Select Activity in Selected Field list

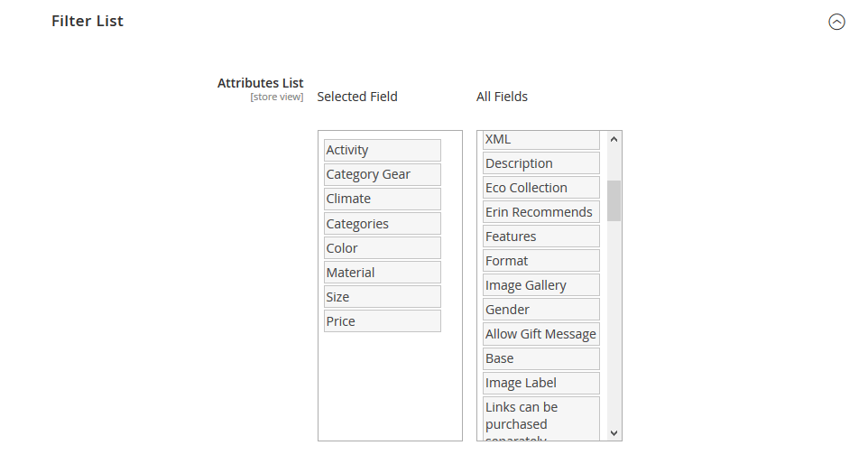[x=383, y=150]
